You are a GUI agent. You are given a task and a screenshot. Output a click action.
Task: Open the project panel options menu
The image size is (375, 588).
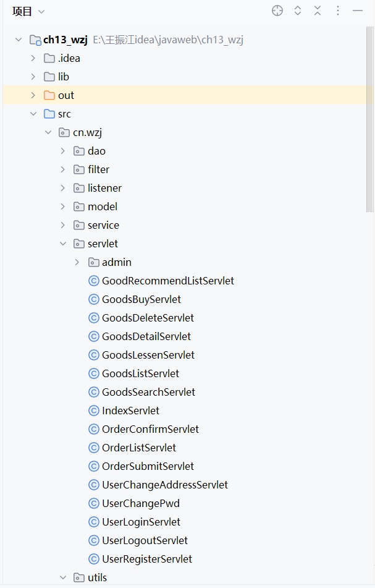[338, 11]
